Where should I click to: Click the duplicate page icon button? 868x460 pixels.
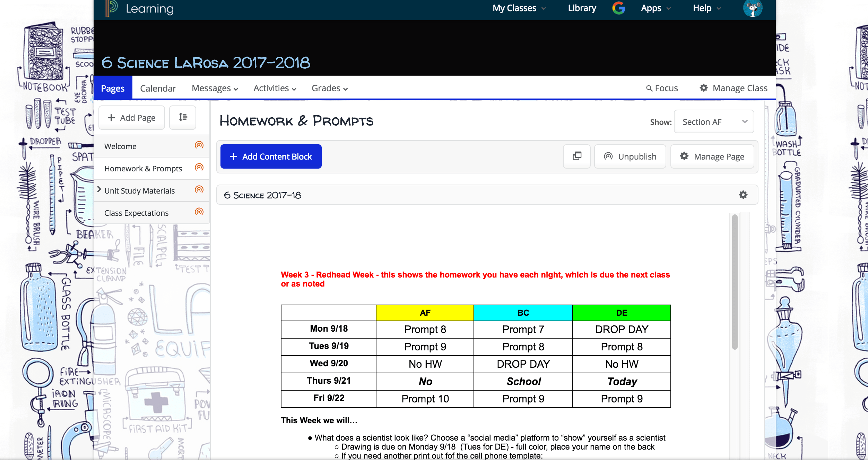pyautogui.click(x=577, y=156)
